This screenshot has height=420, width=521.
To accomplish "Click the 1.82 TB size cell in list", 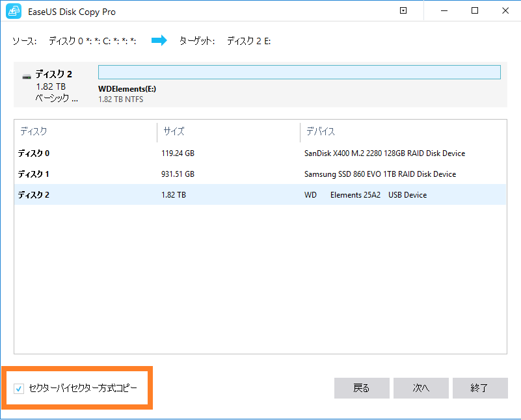I will point(174,195).
